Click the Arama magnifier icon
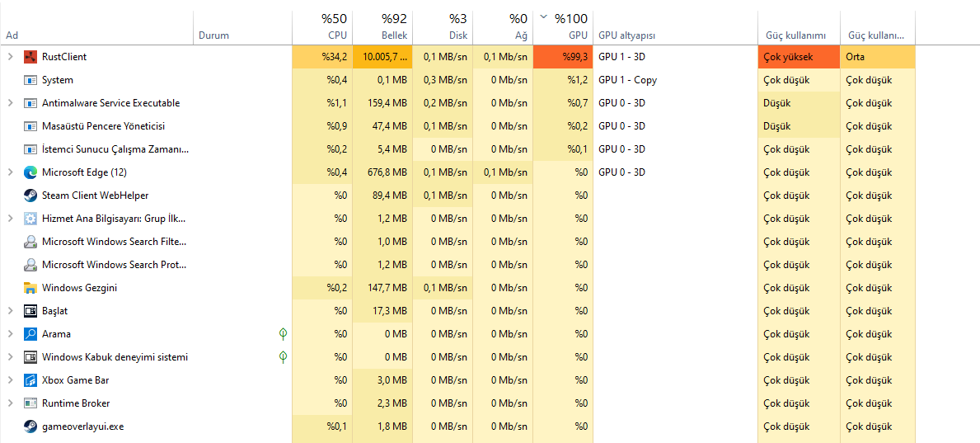 point(30,334)
